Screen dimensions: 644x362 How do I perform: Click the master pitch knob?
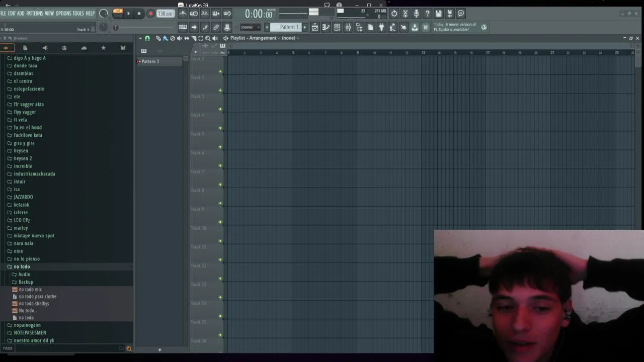pos(103,27)
